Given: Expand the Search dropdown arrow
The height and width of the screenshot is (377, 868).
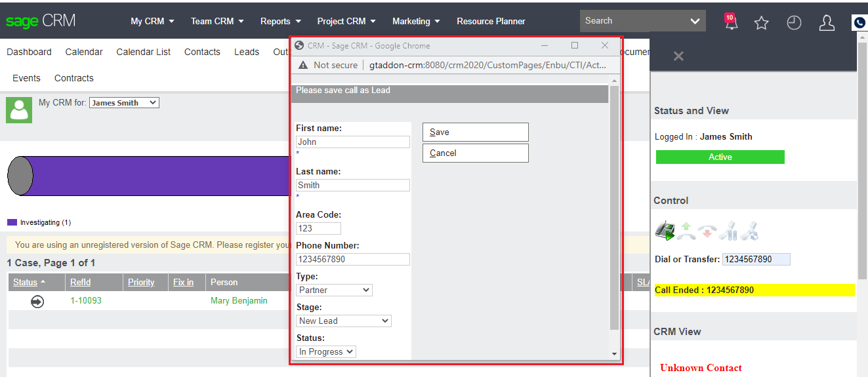Looking at the screenshot, I should (695, 21).
